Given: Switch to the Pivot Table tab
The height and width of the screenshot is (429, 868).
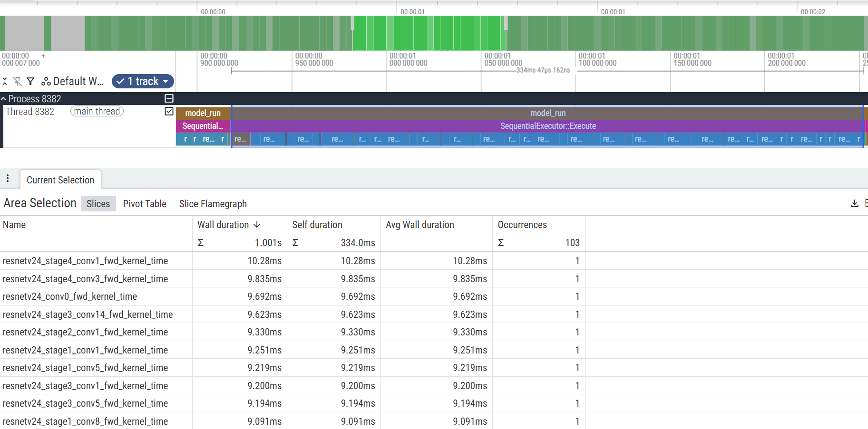Looking at the screenshot, I should (145, 204).
